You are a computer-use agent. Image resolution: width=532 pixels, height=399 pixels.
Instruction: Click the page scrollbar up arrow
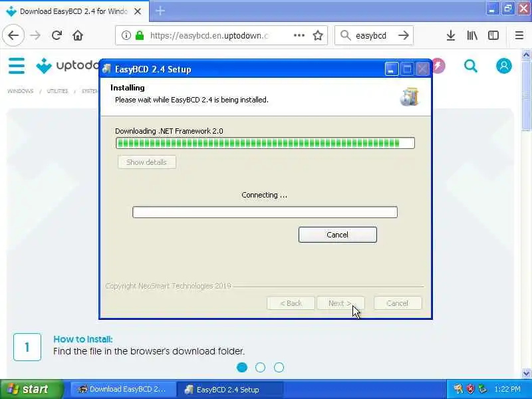tap(526, 55)
